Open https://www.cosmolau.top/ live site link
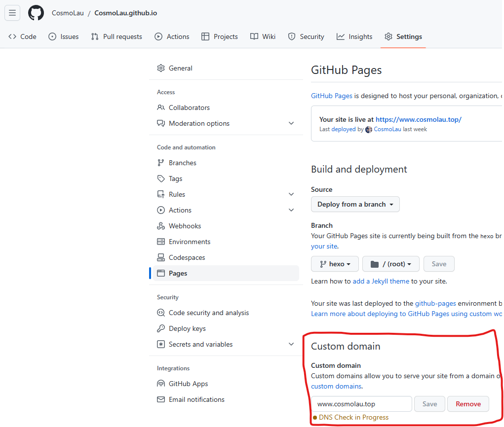The image size is (504, 427). tap(419, 119)
